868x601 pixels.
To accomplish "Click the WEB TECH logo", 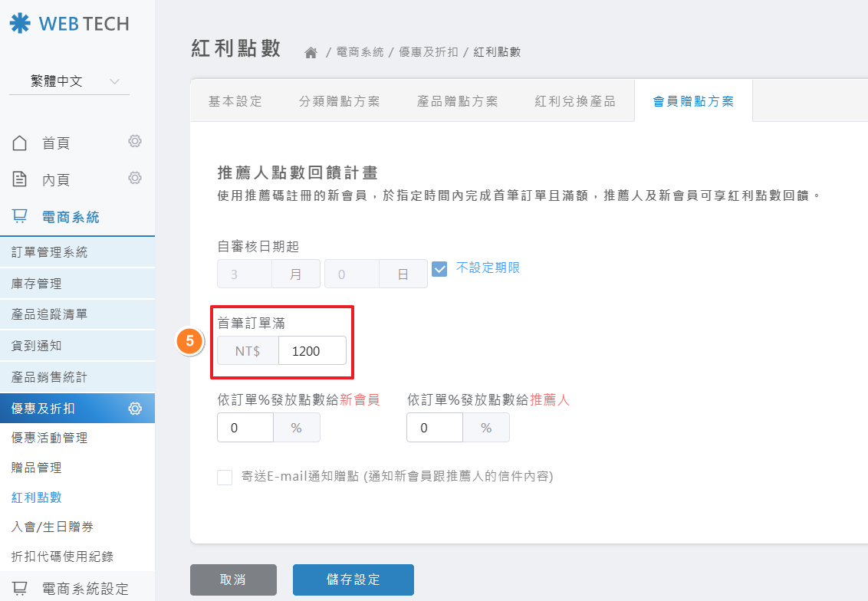I will (x=69, y=24).
